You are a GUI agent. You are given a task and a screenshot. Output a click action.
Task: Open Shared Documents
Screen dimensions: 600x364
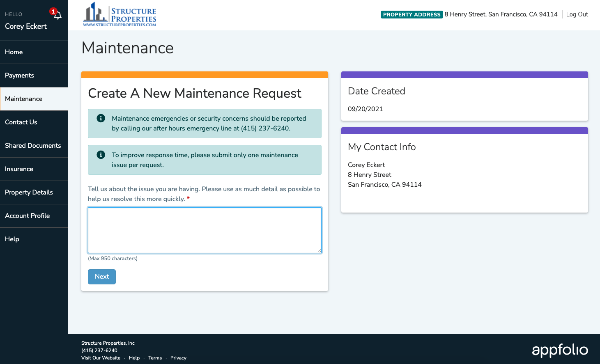[x=34, y=146]
